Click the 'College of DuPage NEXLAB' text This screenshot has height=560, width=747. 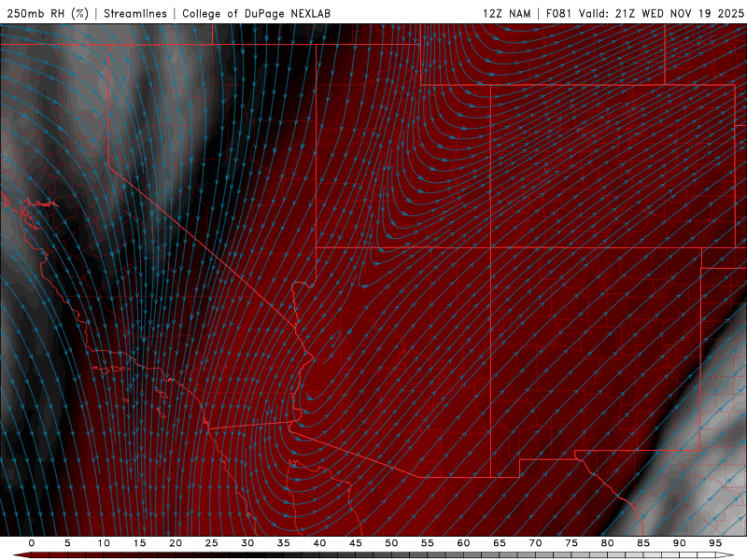click(x=256, y=13)
